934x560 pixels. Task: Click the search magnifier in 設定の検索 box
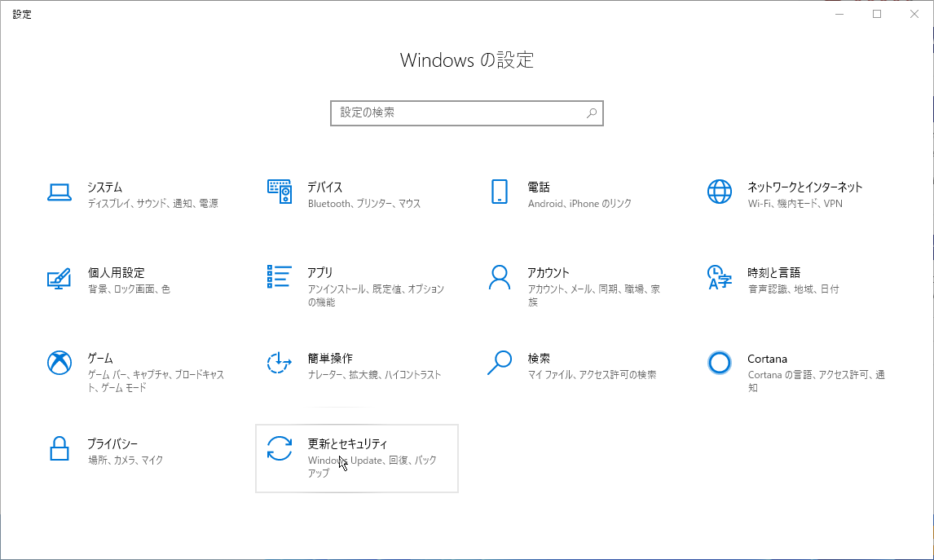[x=592, y=113]
